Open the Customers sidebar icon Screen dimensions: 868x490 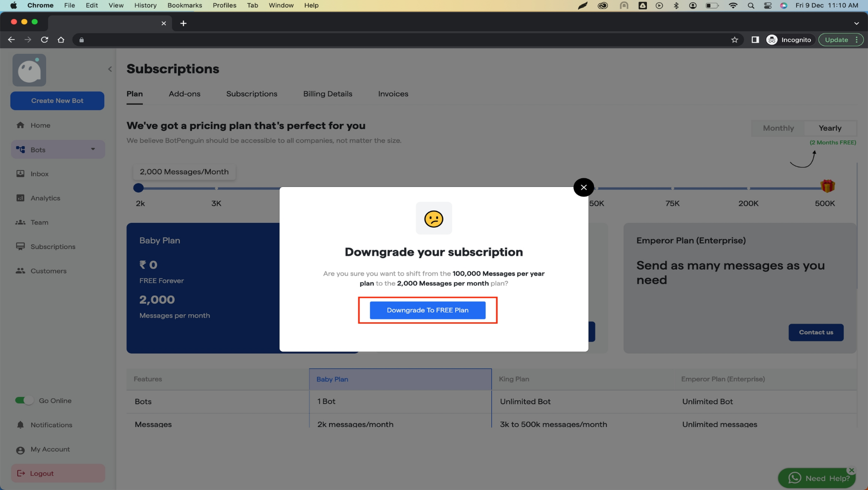pyautogui.click(x=21, y=271)
